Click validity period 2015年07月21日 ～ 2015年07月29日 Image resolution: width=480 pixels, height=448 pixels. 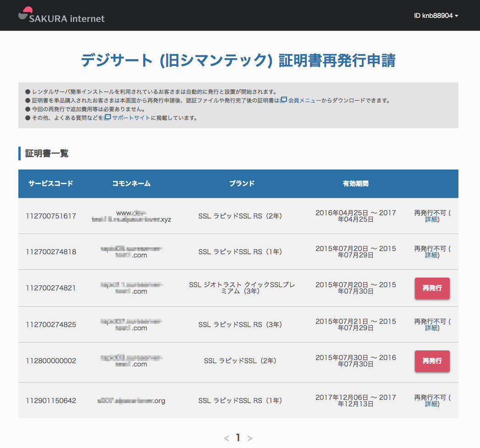(x=355, y=324)
